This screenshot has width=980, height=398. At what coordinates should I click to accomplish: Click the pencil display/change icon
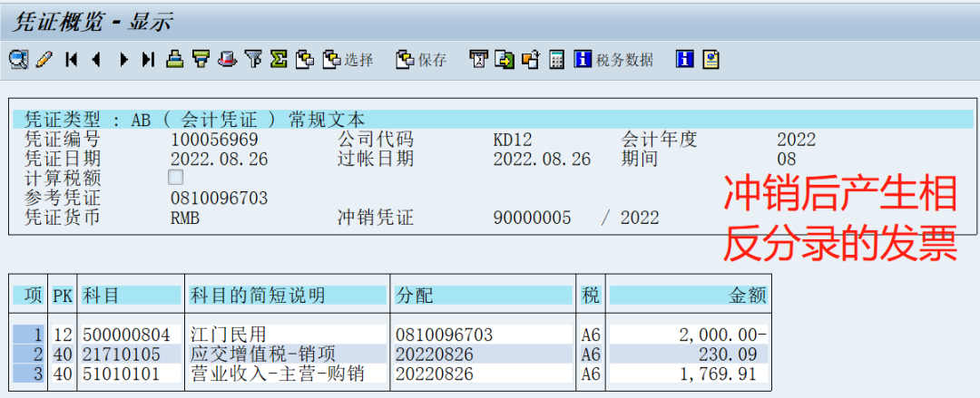[44, 59]
